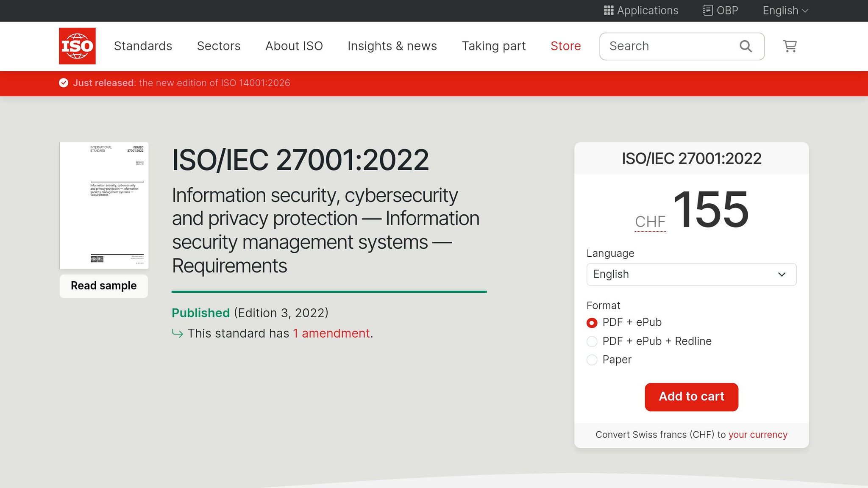Select the PDF + ePub format
Viewport: 868px width, 488px height.
point(592,322)
